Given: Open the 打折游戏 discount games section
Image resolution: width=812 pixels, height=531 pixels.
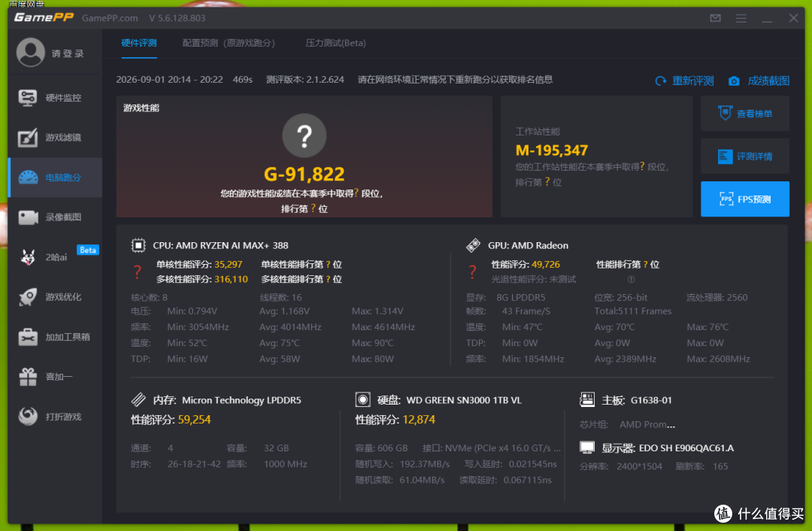Looking at the screenshot, I should [x=55, y=417].
